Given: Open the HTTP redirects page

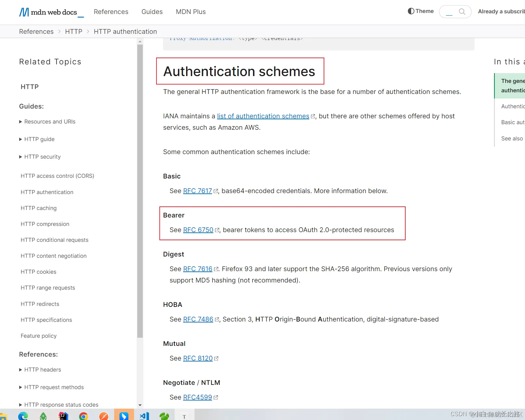Looking at the screenshot, I should pos(40,304).
